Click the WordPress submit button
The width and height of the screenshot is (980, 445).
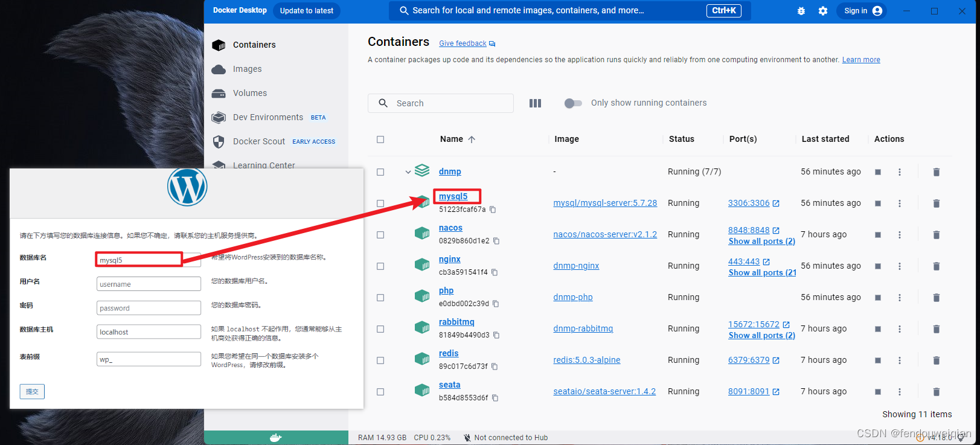pos(32,391)
